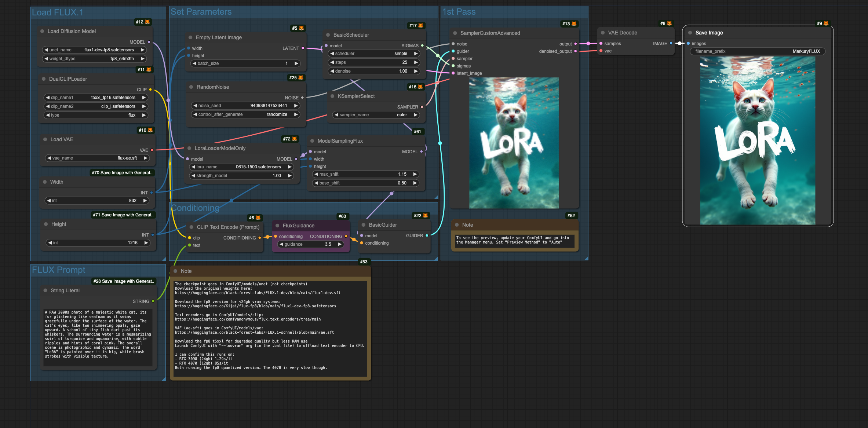
Task: Collapse the Load Diffusion Model node via its dot
Action: coord(42,32)
